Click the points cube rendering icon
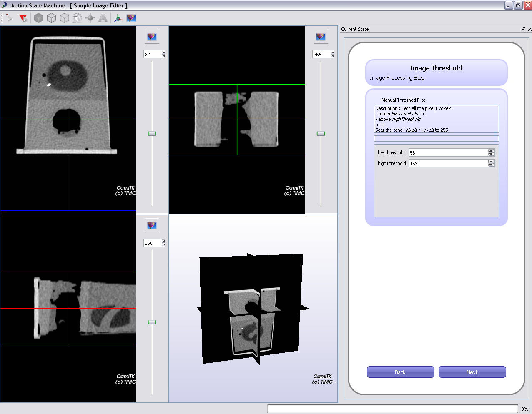532x414 pixels. tap(64, 18)
